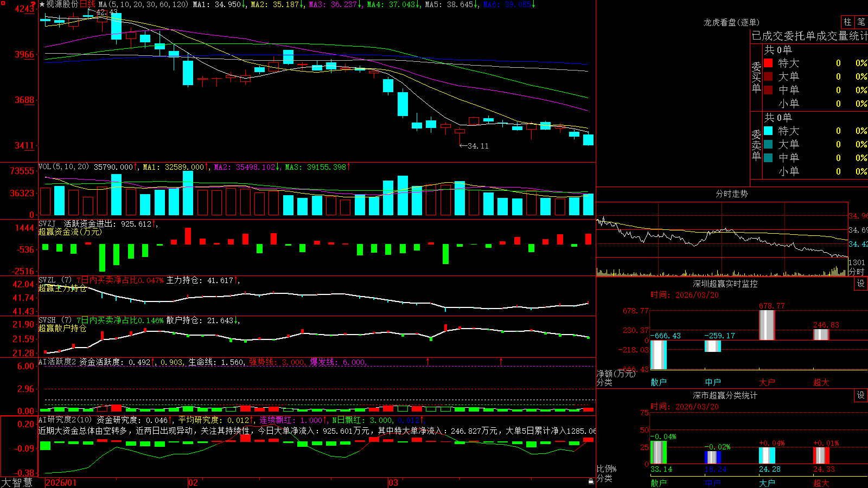
Task: Click the 龙虎看盘(逐单) panel title
Action: coord(731,22)
